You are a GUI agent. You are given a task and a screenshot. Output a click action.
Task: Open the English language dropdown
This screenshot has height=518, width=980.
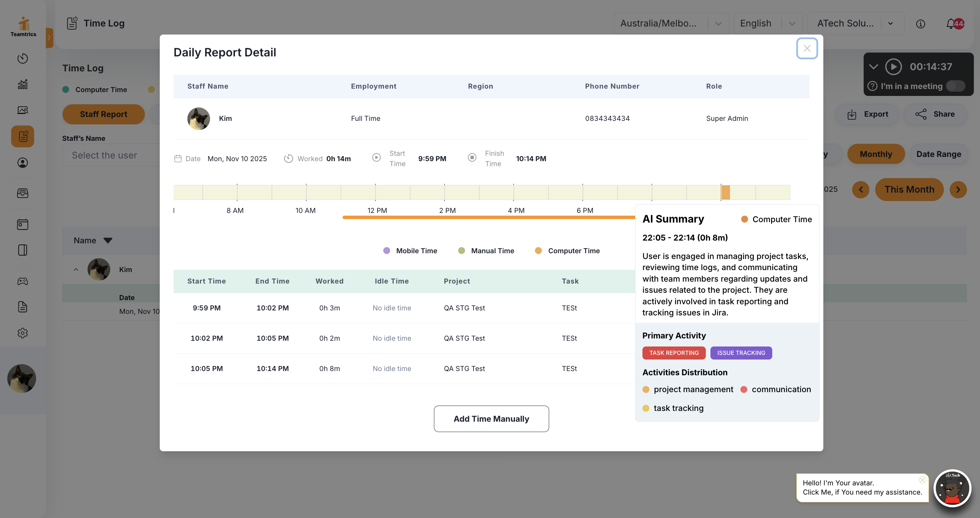click(x=768, y=23)
